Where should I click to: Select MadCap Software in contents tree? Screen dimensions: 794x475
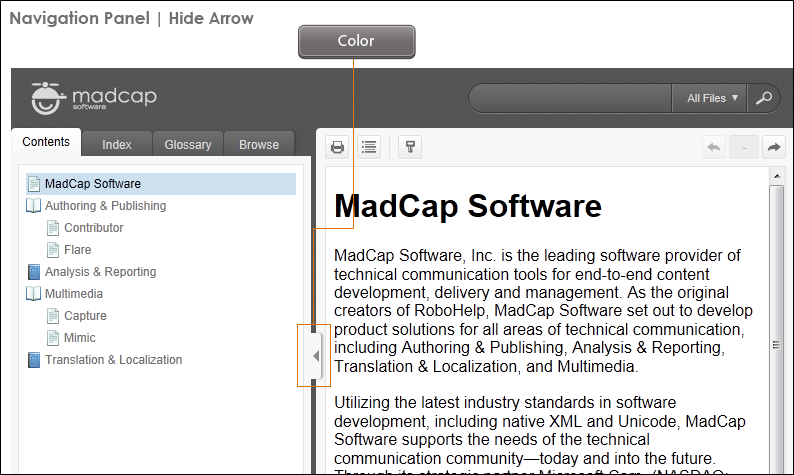tap(161, 184)
